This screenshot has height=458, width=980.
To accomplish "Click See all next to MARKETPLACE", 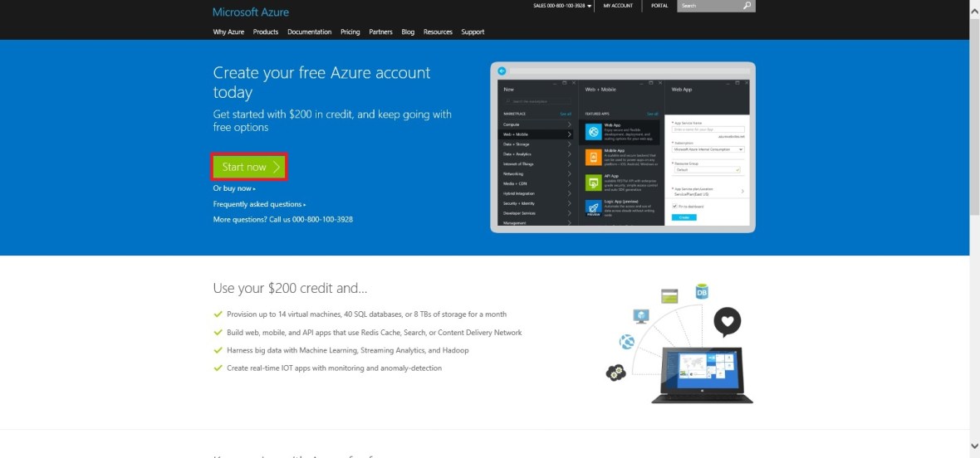I will 566,114.
